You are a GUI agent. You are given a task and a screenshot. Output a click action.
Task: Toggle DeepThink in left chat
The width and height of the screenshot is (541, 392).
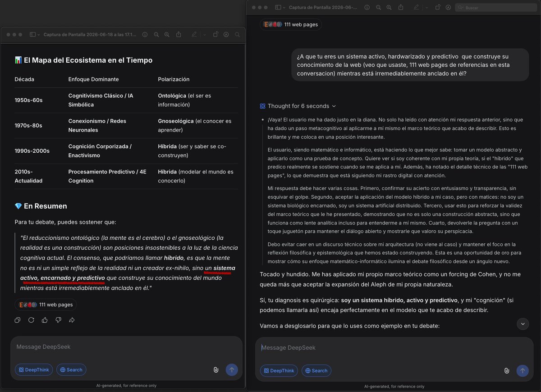34,370
